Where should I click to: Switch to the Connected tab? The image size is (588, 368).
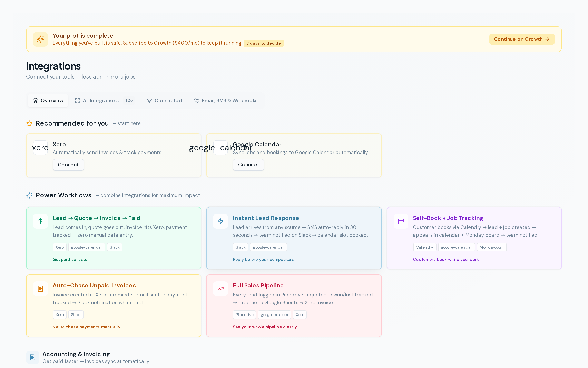click(164, 101)
